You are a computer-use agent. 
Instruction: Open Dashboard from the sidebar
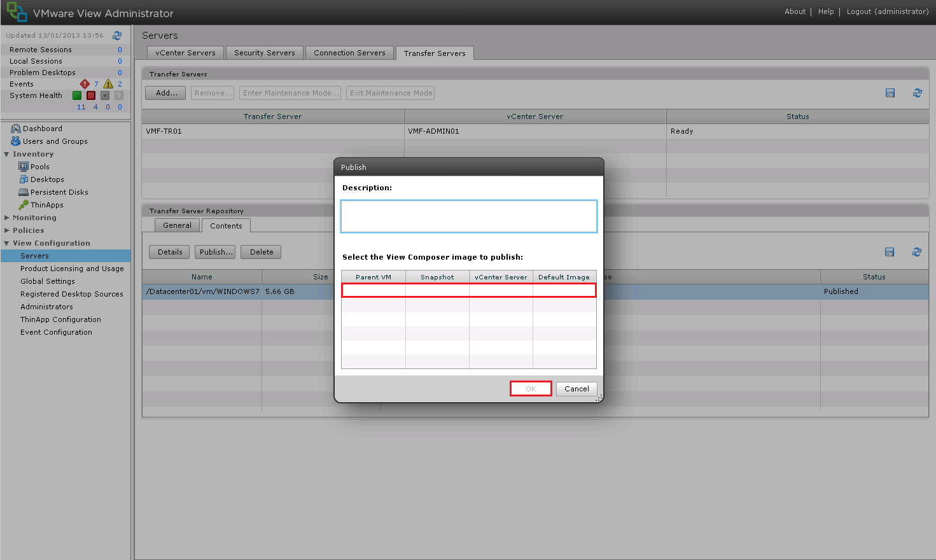43,129
